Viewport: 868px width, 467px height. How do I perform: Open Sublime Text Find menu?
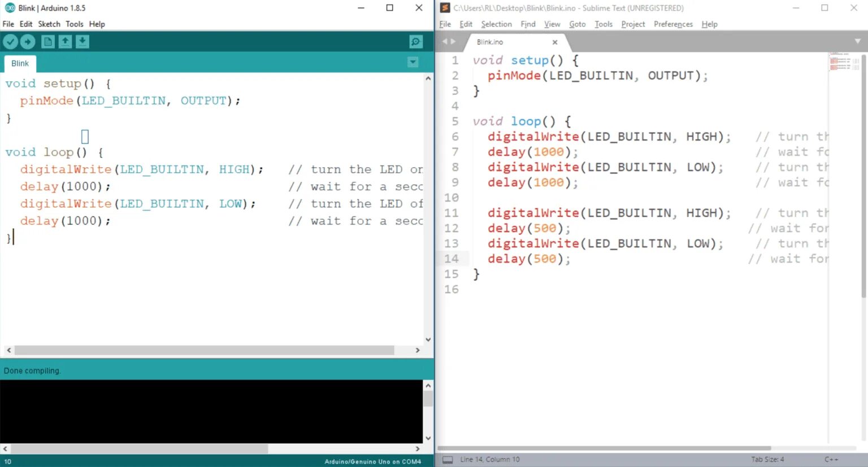(528, 24)
